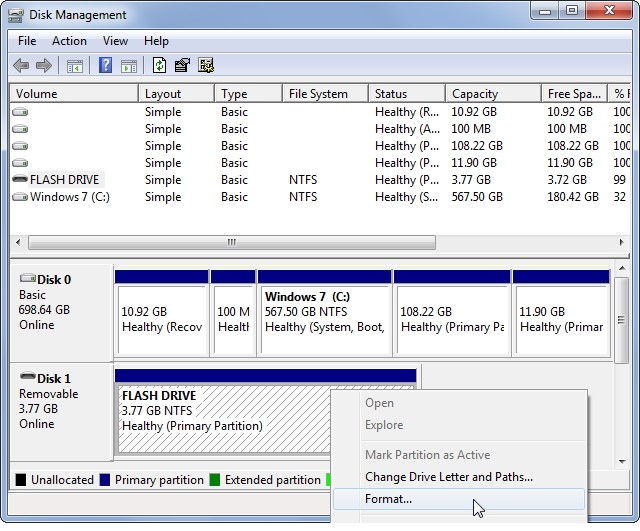Click the FLASH DRIVE name in volume list
Viewport: 640px width, 531px height.
point(64,180)
